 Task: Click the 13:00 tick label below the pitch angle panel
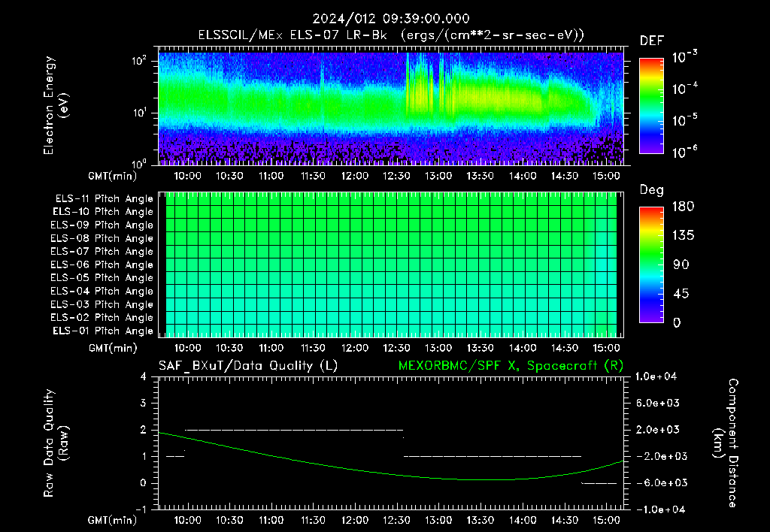pyautogui.click(x=438, y=348)
